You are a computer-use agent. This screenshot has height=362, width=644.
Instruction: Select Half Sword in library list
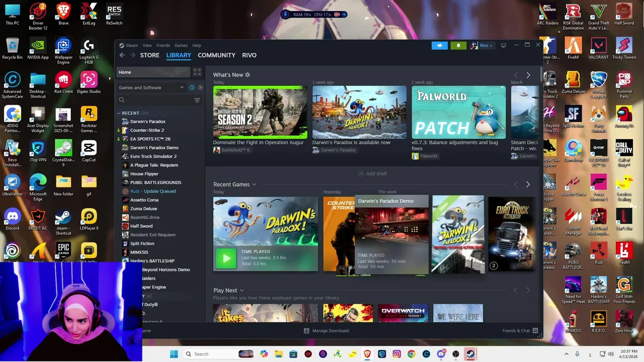click(x=141, y=226)
